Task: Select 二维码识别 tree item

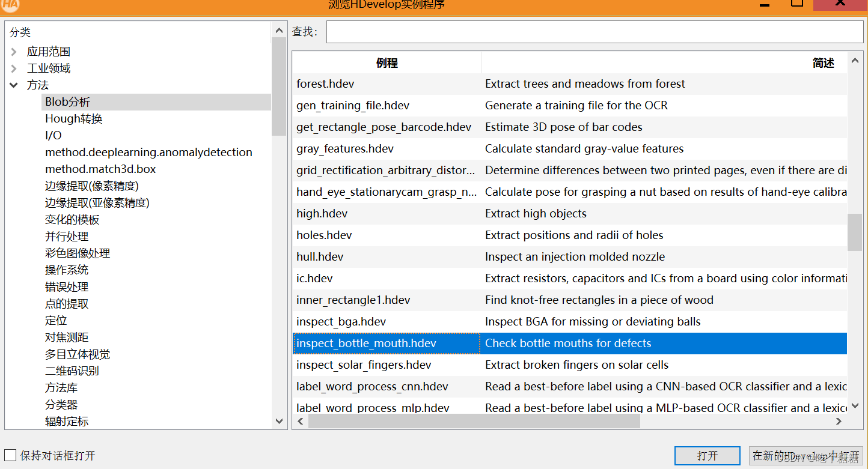Action: (72, 371)
